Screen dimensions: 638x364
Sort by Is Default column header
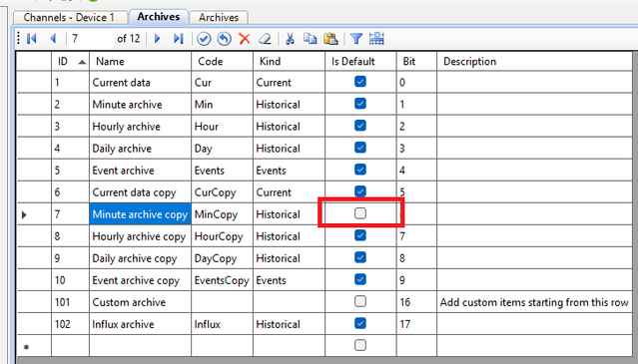pos(360,62)
